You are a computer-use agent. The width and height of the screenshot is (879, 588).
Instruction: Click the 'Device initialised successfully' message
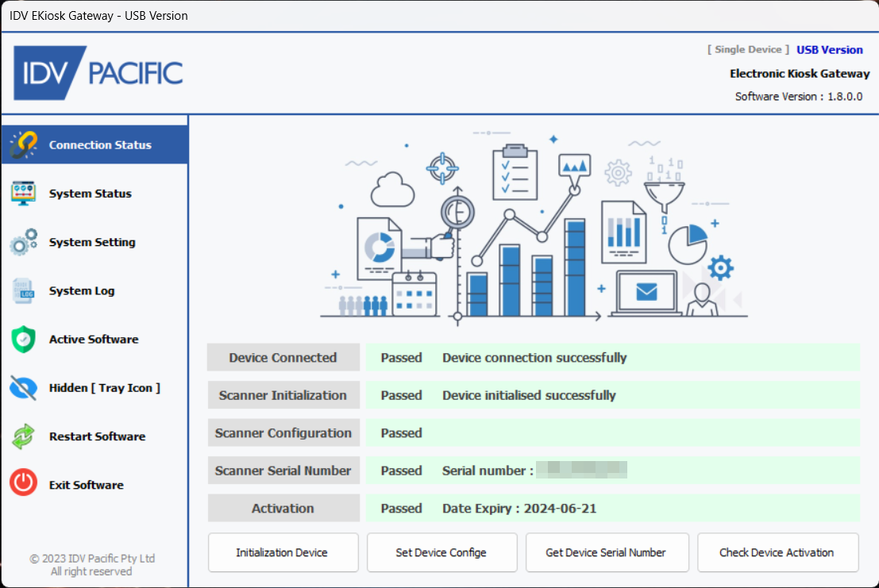pyautogui.click(x=529, y=395)
